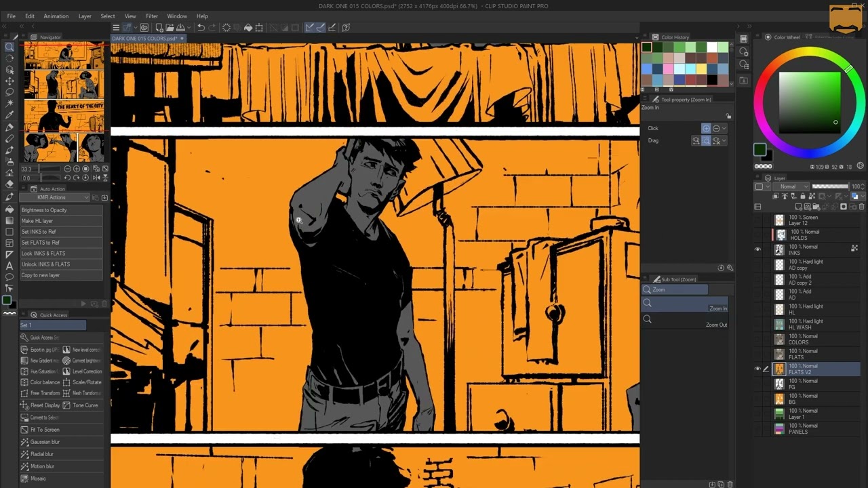Screen dimensions: 868x488
Task: Flip canvas horizontally in Navigator
Action: tap(96, 178)
